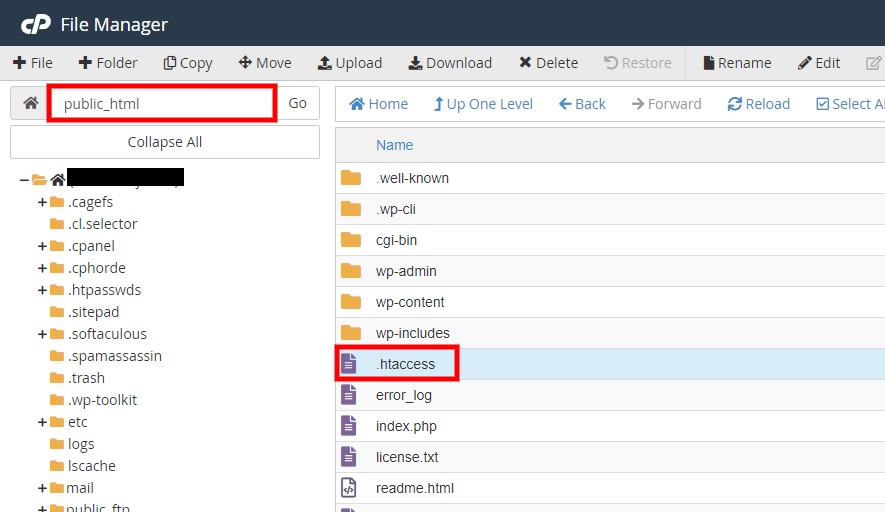Reload the file listing
Screen dimensions: 885x512
click(x=759, y=104)
